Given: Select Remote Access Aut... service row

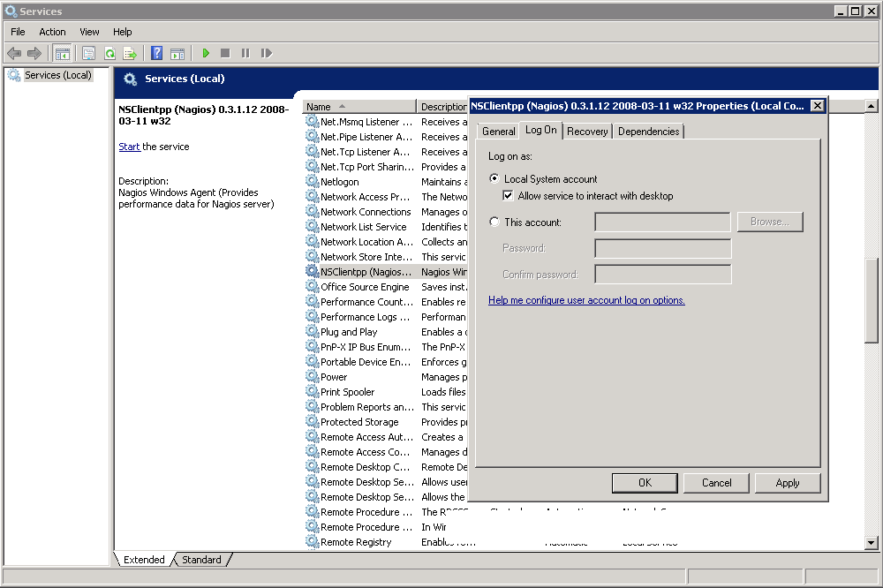Looking at the screenshot, I should pos(387,437).
